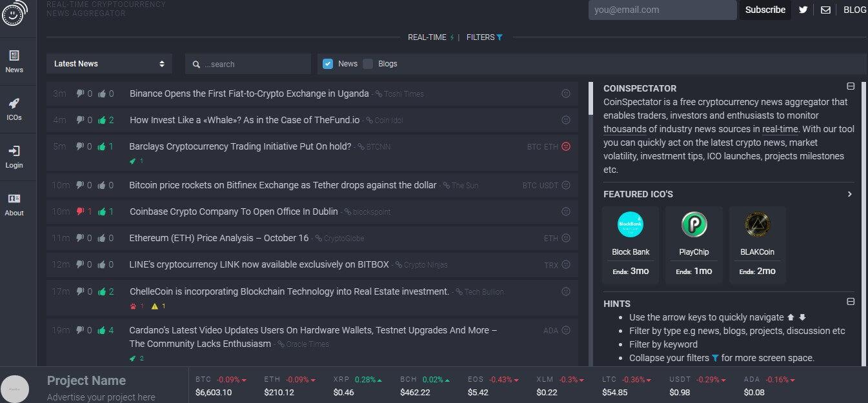Click rocket reaction under Barclays article
This screenshot has width=868, height=403.
(133, 161)
